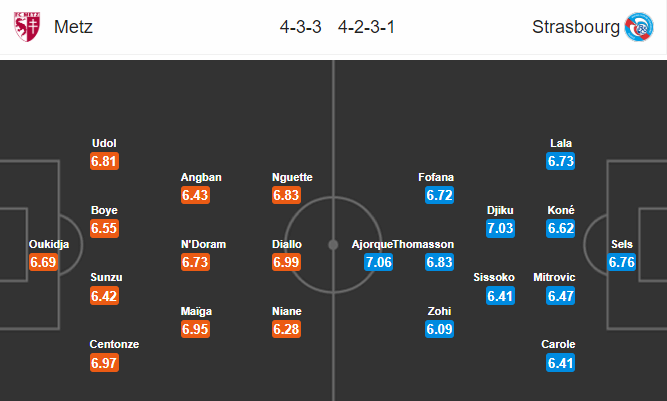Viewport: 667px width, 401px height.
Task: Select player name Udol
Action: click(104, 143)
